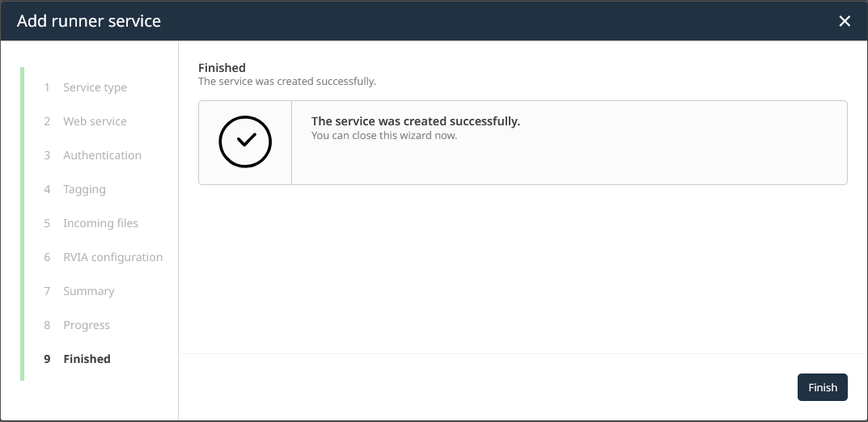Select the Incoming files step label
Screen dimensions: 868x422
coord(100,223)
